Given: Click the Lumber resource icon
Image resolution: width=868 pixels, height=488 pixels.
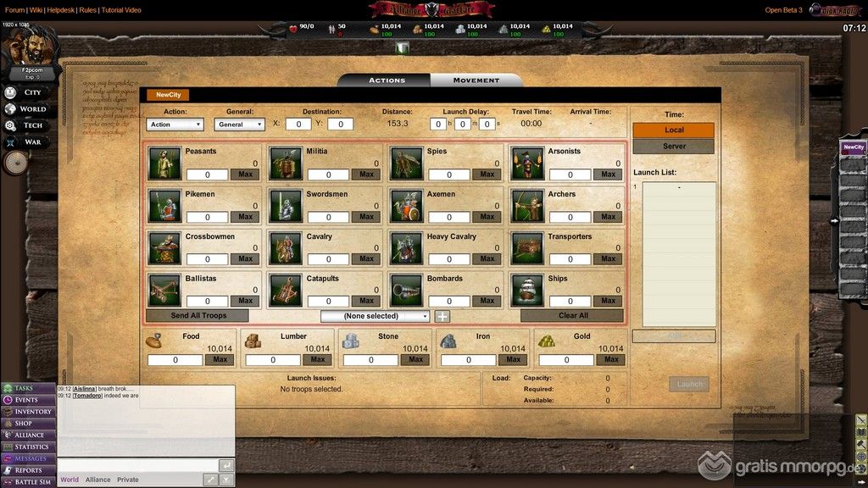Looking at the screenshot, I should coord(253,340).
